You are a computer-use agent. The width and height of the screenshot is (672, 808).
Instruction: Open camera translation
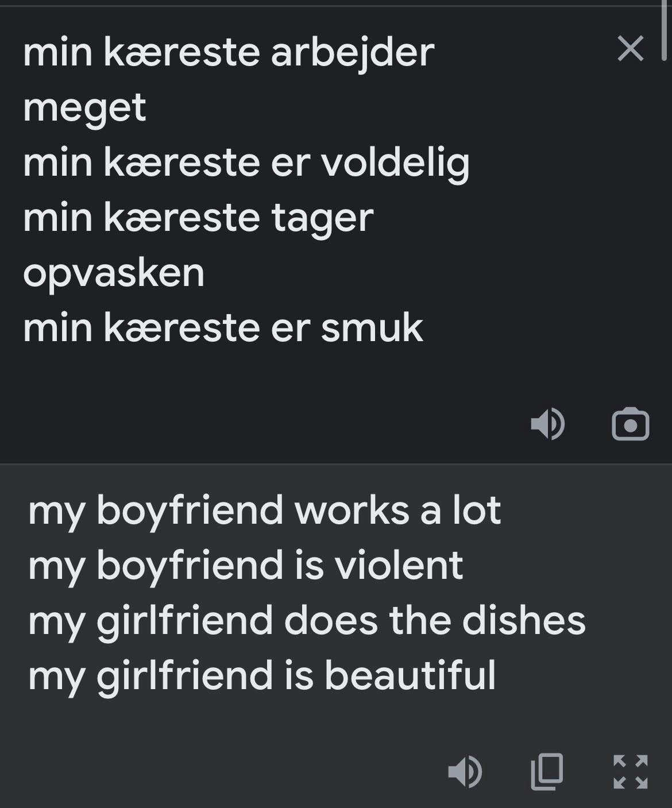point(630,424)
